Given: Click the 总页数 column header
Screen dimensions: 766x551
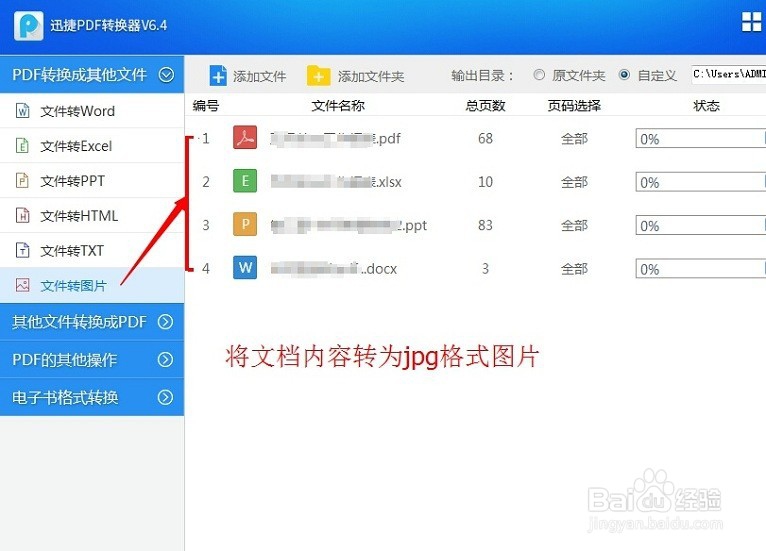Looking at the screenshot, I should [485, 106].
